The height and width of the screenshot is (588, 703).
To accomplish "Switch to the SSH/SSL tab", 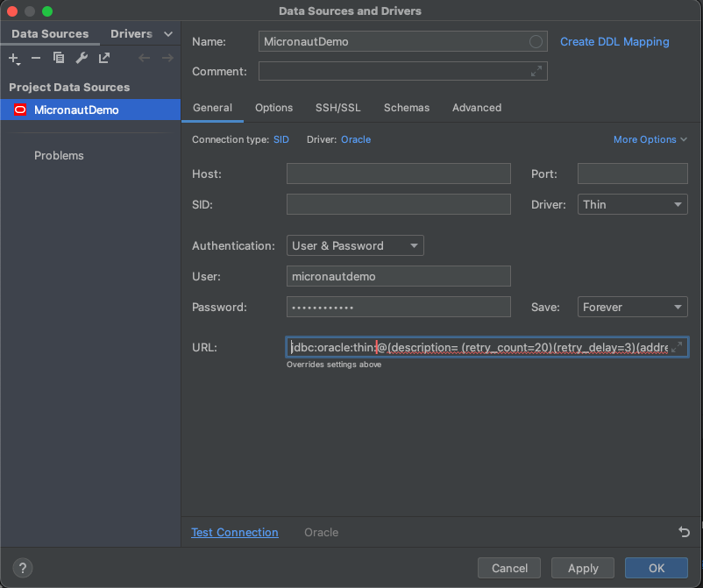I will pyautogui.click(x=338, y=108).
